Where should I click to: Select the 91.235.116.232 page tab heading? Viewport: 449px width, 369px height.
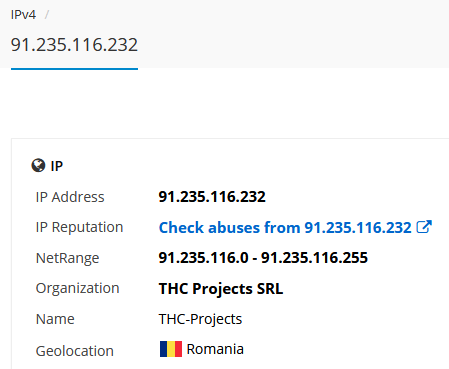(74, 45)
